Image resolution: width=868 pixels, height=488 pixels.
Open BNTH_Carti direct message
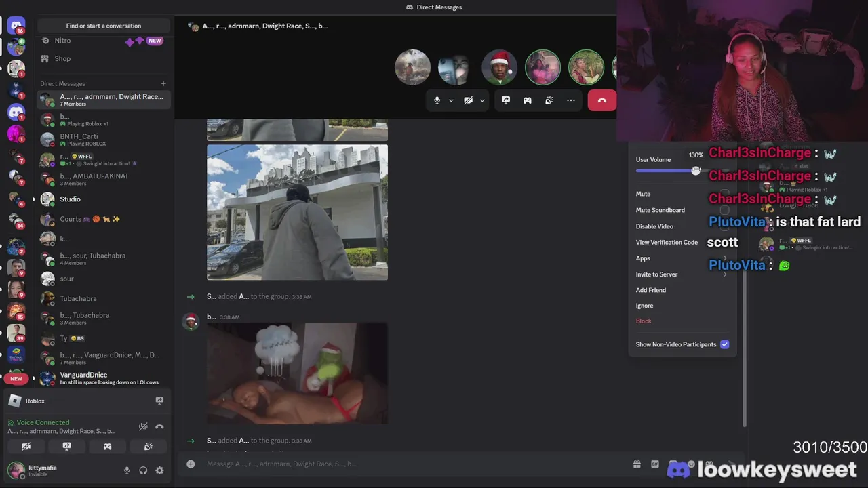coord(104,140)
